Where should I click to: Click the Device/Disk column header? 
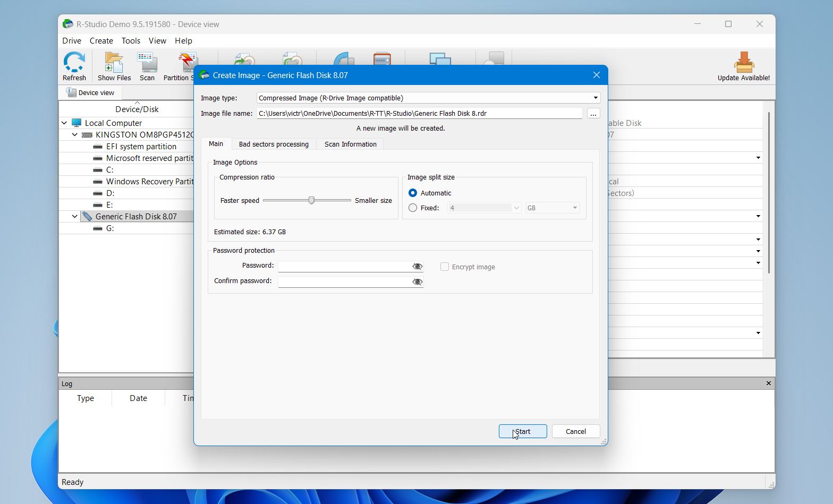pos(137,109)
